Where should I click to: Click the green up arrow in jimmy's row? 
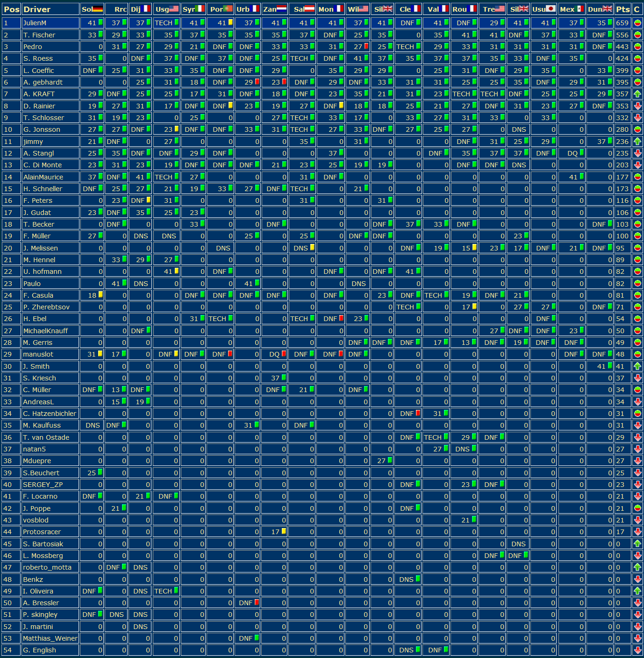coord(637,142)
